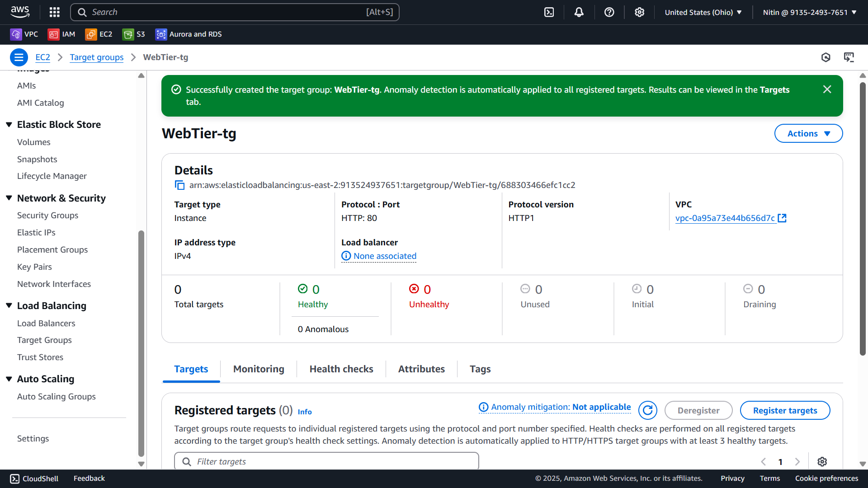Click the anomaly mitigation info icon

(x=483, y=408)
